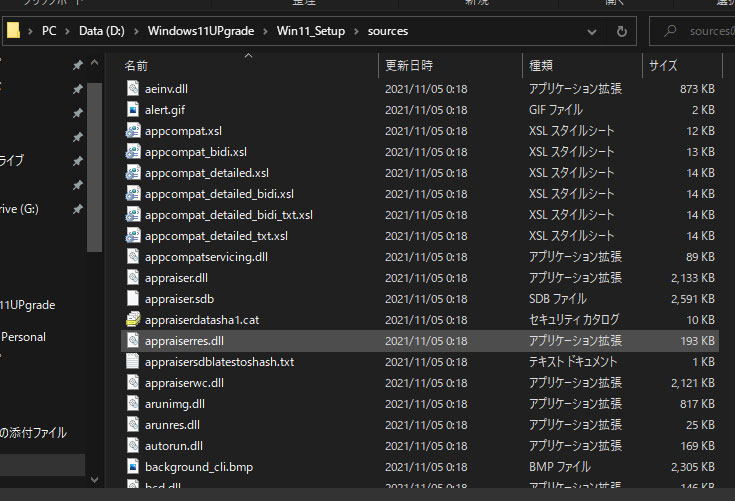Select the file name background_cli.bmp
The image size is (735, 501).
(199, 467)
